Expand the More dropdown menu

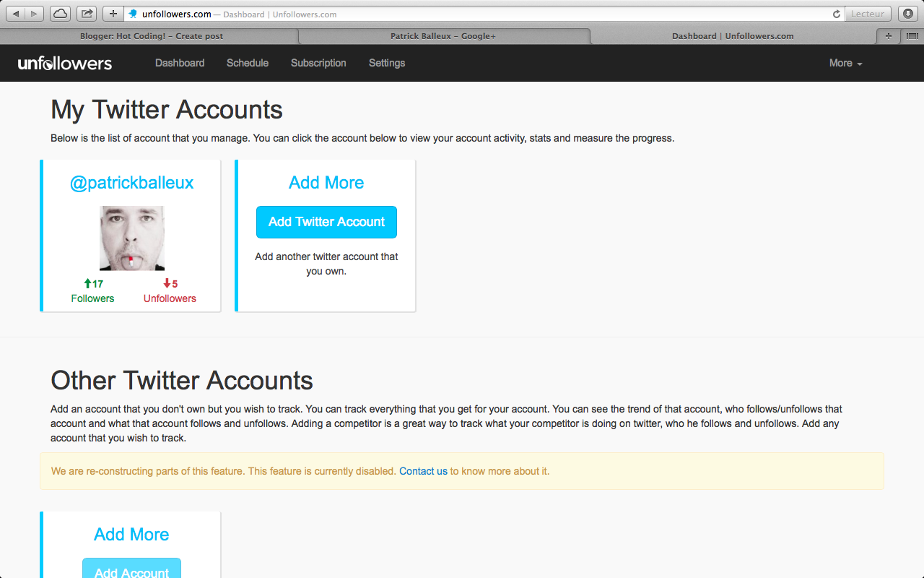click(845, 63)
